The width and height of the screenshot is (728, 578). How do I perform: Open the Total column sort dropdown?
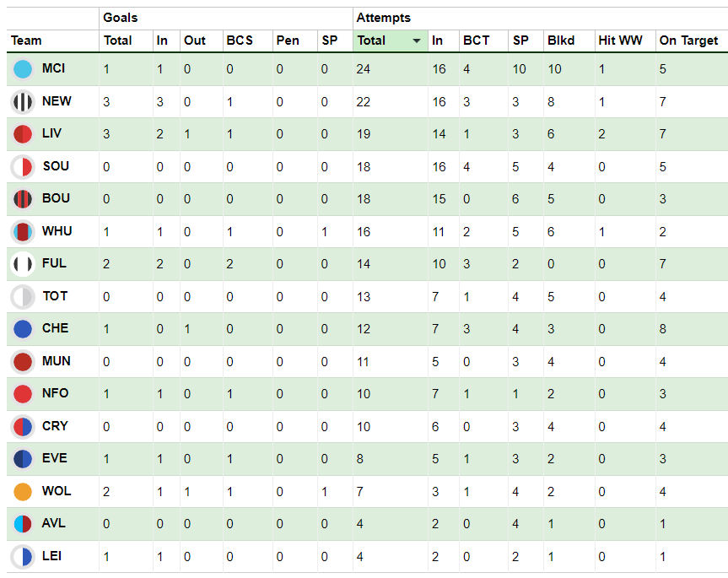coord(417,41)
